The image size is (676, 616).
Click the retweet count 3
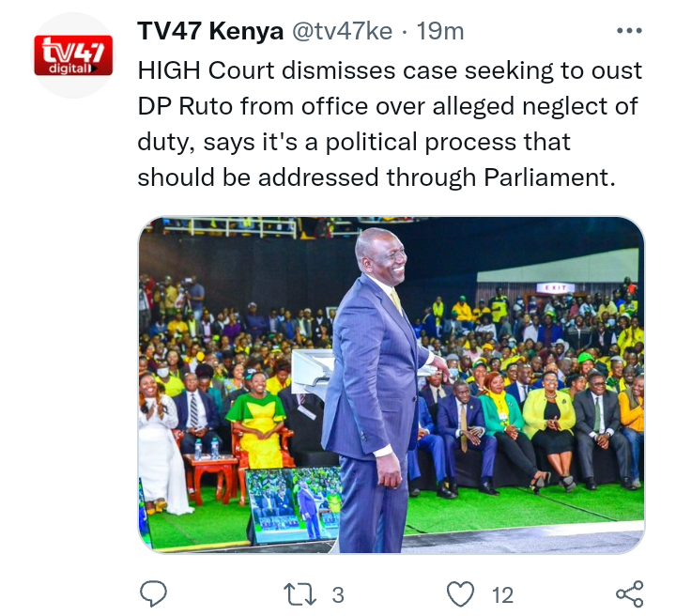338,595
